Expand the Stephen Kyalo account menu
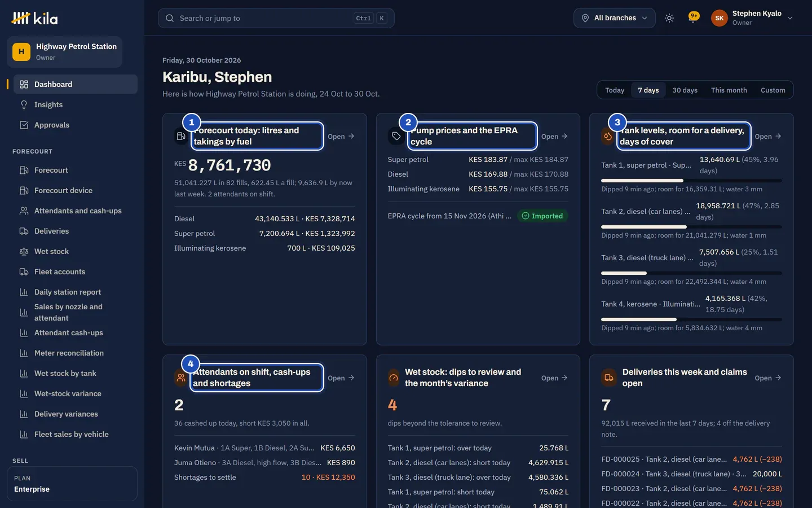Image resolution: width=812 pixels, height=508 pixels. coord(752,18)
